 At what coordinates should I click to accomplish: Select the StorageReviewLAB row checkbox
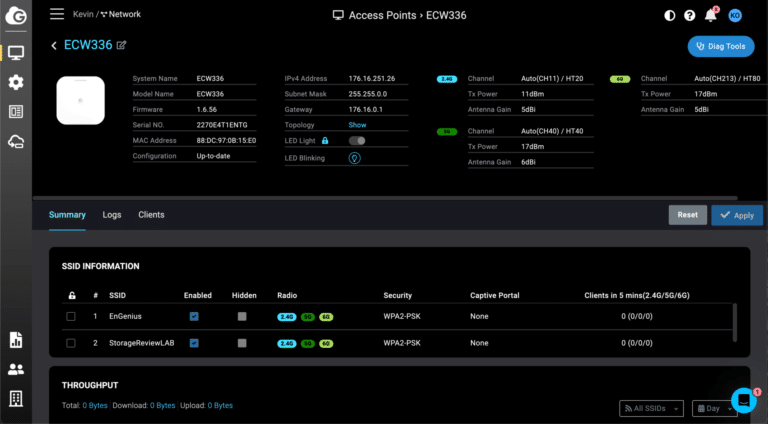[x=71, y=343]
